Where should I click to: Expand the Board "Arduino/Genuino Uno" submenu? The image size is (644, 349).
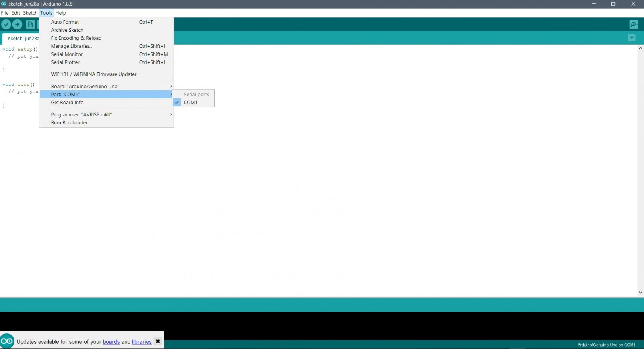(107, 87)
